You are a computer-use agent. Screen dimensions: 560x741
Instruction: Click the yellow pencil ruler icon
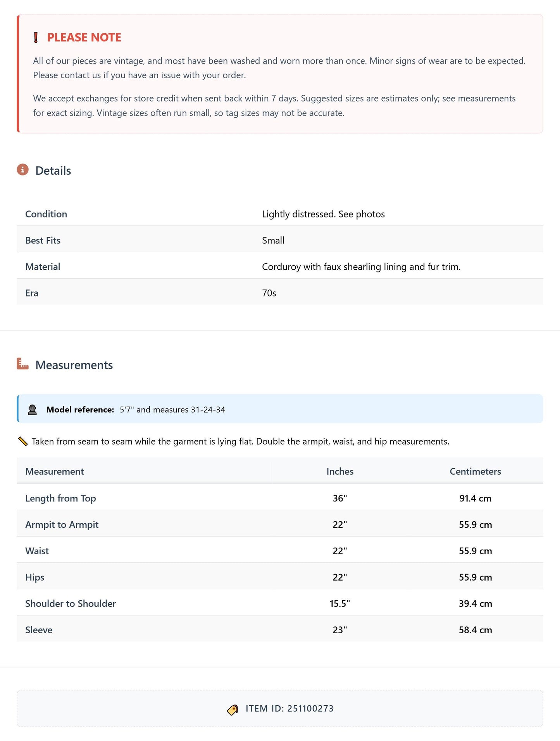click(x=23, y=441)
